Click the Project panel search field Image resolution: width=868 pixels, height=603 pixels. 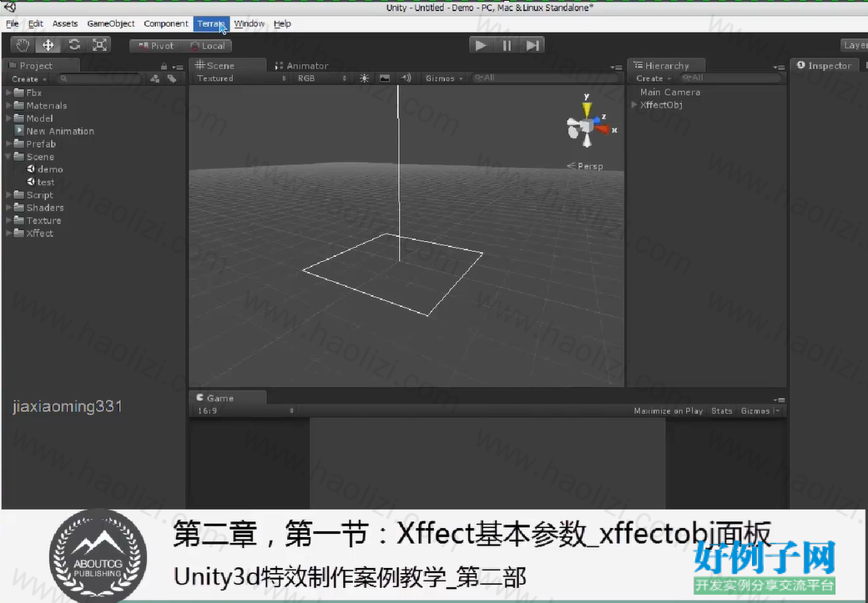tap(99, 79)
